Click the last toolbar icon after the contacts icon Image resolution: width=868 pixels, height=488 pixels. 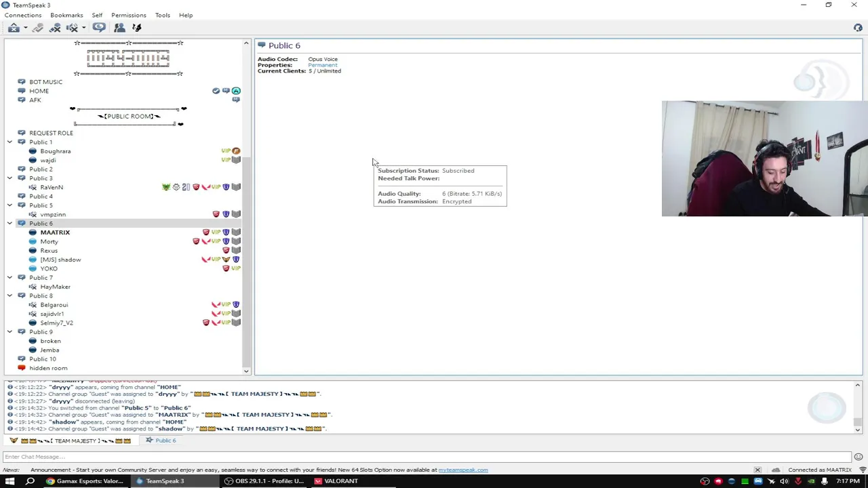tap(136, 28)
